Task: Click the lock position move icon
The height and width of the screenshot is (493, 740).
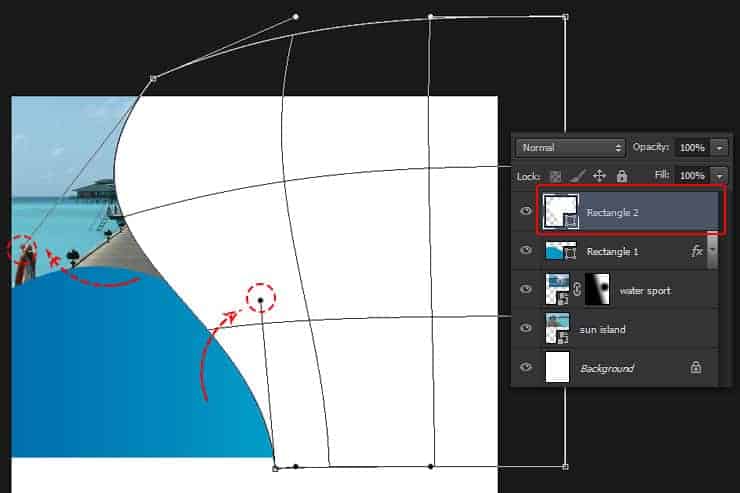Action: pos(600,176)
